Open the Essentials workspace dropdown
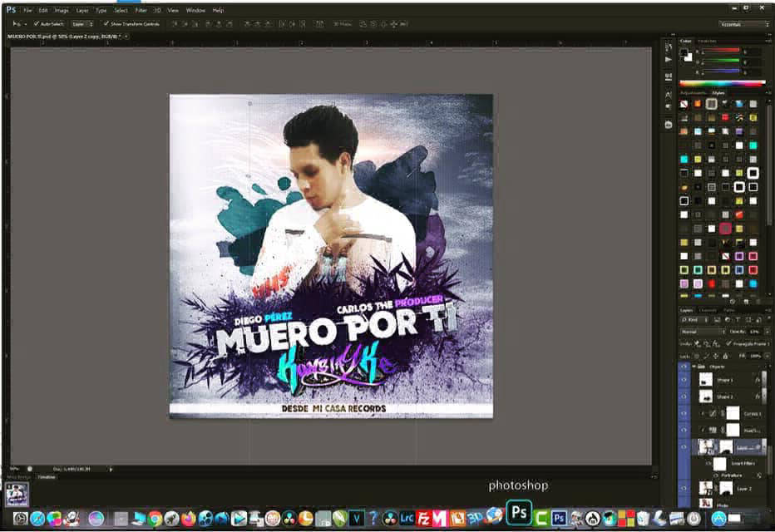Image resolution: width=775 pixels, height=532 pixels. 744,24
